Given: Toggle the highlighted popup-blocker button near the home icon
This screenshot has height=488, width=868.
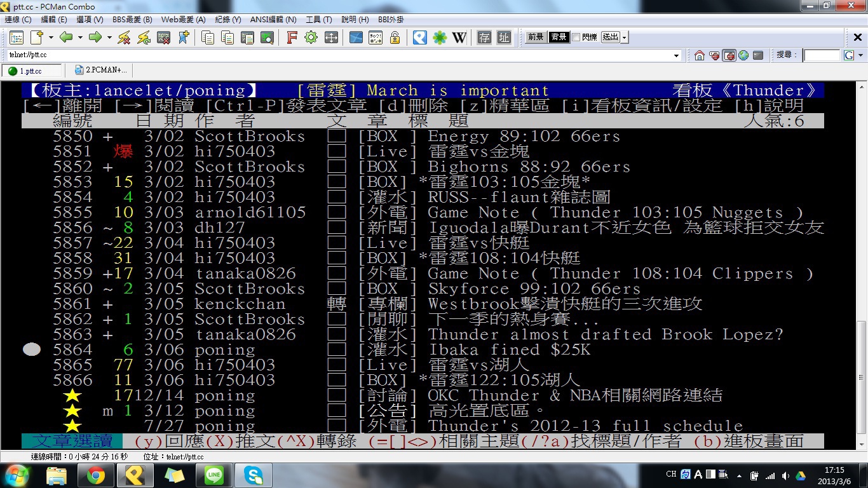Looking at the screenshot, I should [729, 55].
